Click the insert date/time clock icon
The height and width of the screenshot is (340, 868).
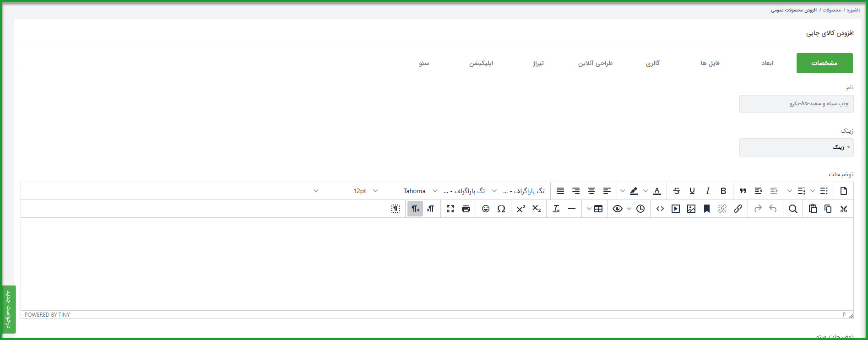640,209
